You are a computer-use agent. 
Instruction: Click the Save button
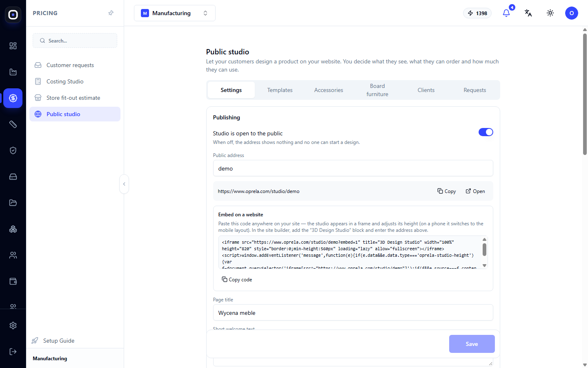(x=472, y=344)
